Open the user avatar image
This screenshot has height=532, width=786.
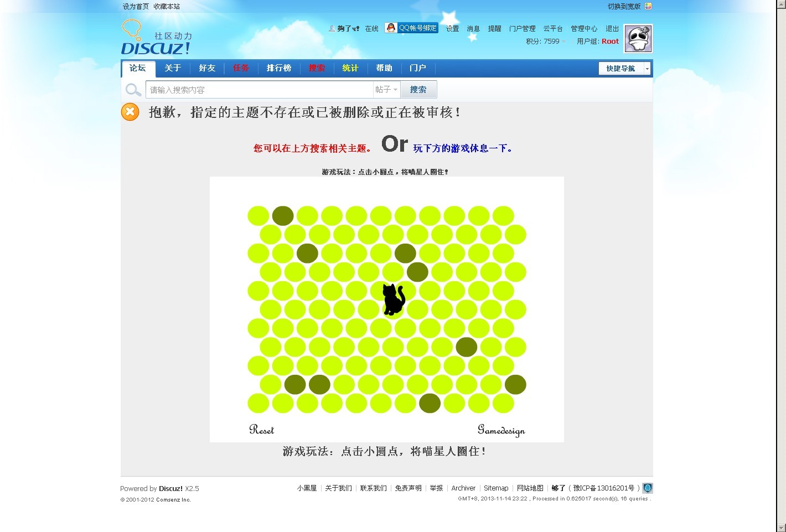click(x=638, y=38)
